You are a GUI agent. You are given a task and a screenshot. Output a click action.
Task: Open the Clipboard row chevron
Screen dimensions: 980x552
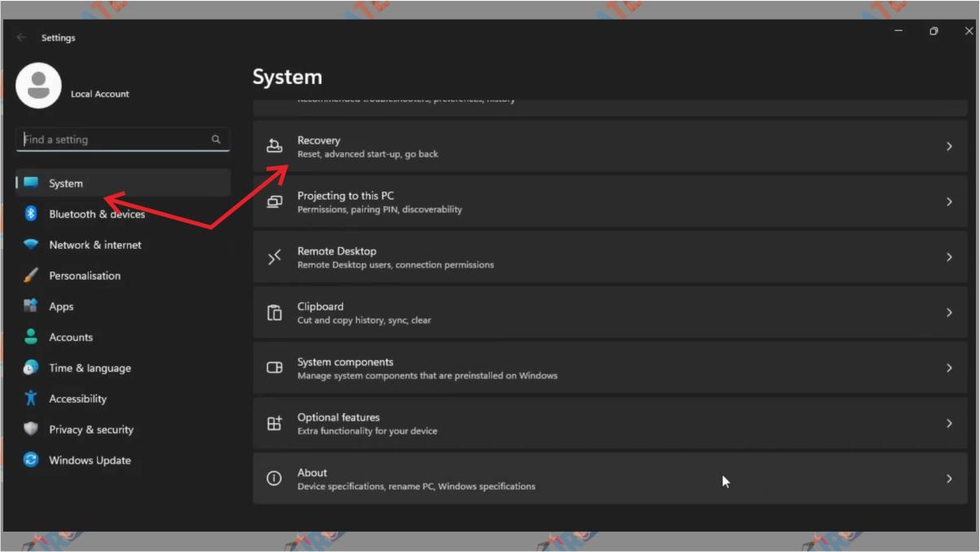pyautogui.click(x=949, y=313)
